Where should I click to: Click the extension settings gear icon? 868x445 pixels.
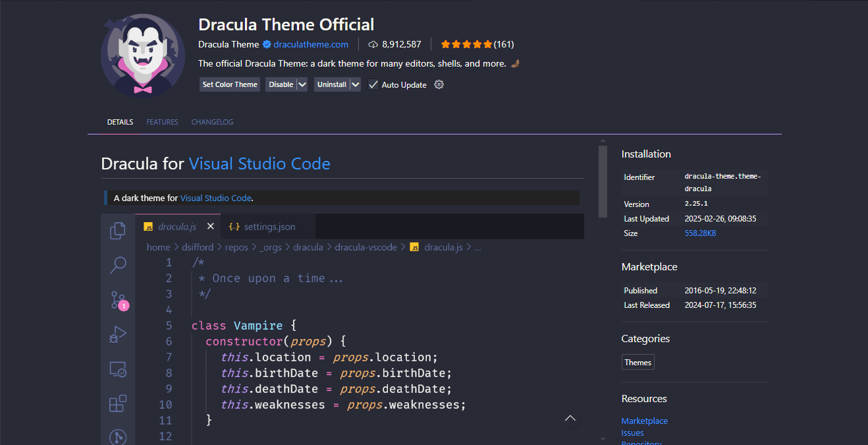click(x=439, y=84)
